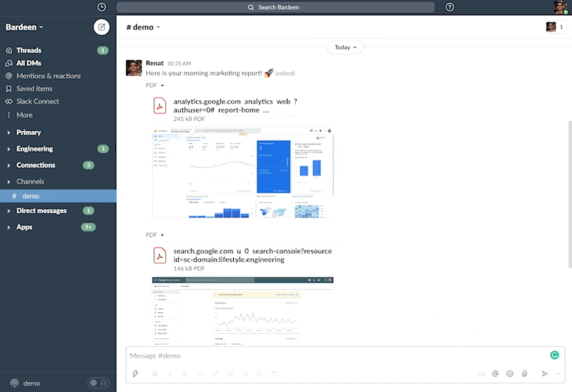Viewport: 572px width, 392px height.
Task: Open Renat's profile picture in the message
Action: coord(134,68)
